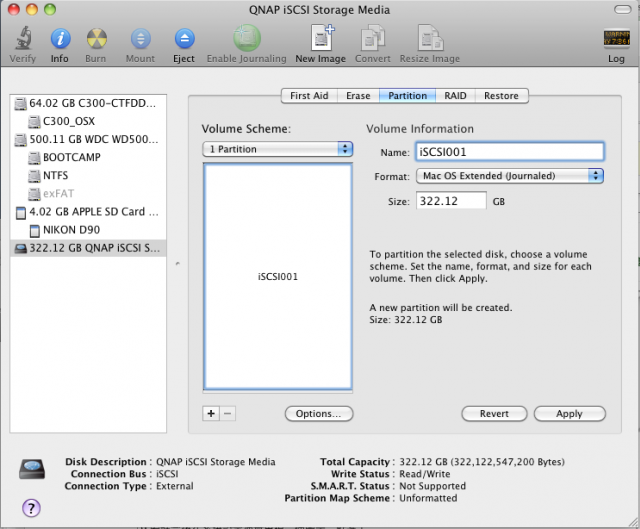The width and height of the screenshot is (640, 529).
Task: Open the Format Mac OS Extended dropdown
Action: point(510,176)
